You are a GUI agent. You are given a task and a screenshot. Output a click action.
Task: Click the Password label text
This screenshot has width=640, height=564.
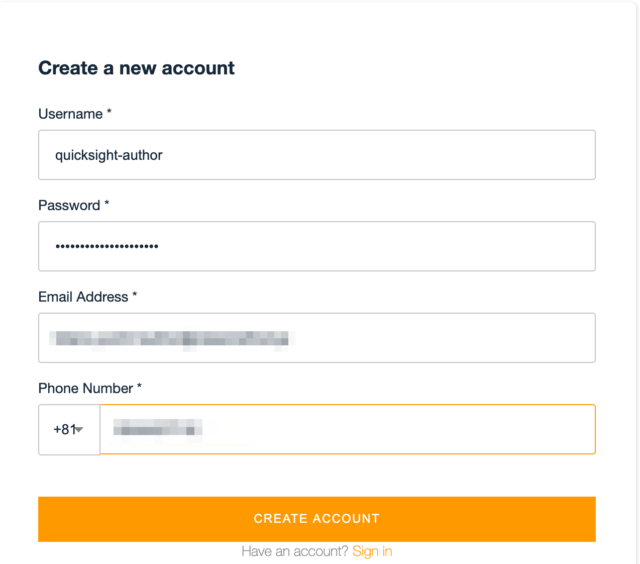pyautogui.click(x=69, y=205)
